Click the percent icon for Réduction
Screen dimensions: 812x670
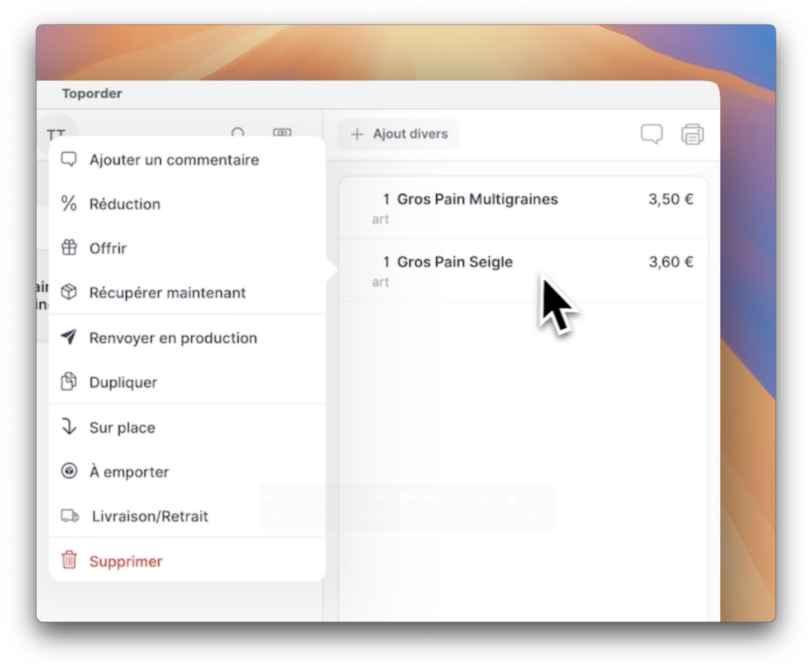[69, 204]
